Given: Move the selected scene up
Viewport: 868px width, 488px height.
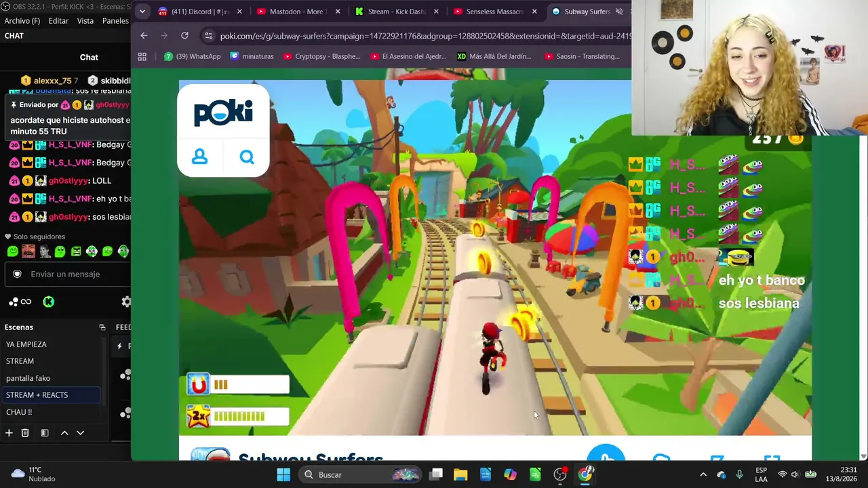Looking at the screenshot, I should pos(64,432).
